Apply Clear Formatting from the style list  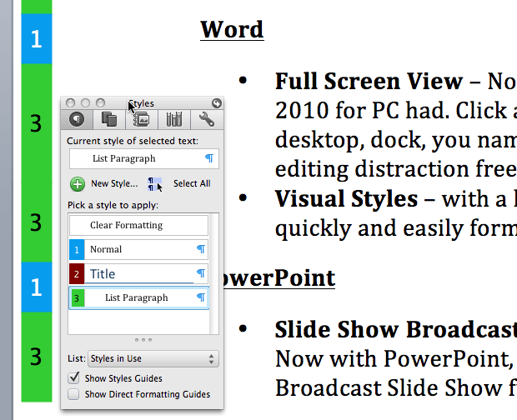click(x=138, y=225)
